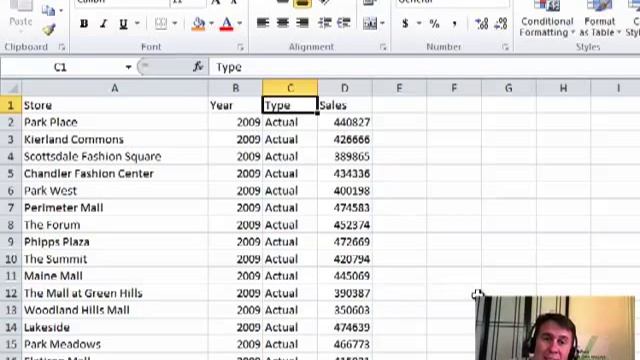640x360 pixels.
Task: Apply fill color paint bucket
Action: pos(199,24)
